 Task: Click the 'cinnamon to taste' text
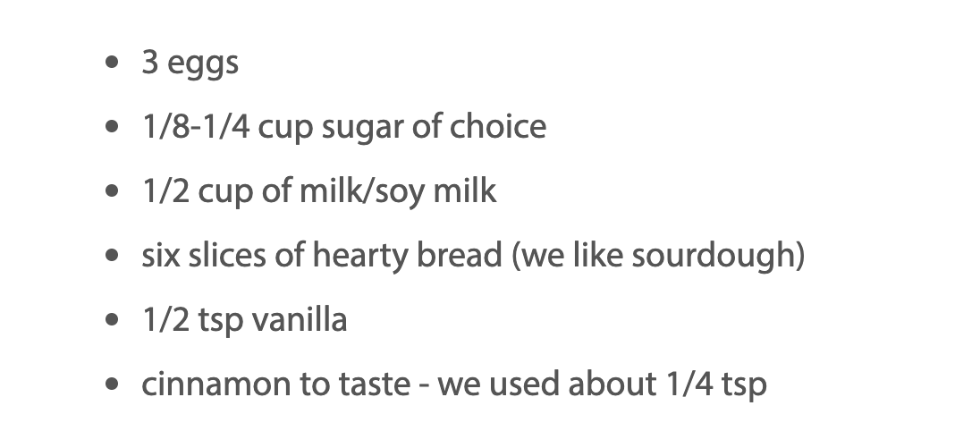coord(275,384)
